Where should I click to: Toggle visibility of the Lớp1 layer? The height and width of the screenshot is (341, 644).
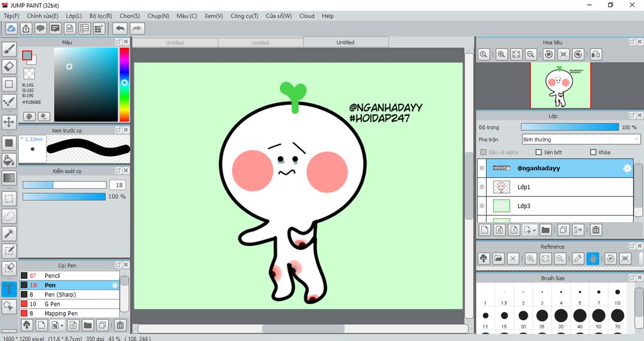click(482, 187)
